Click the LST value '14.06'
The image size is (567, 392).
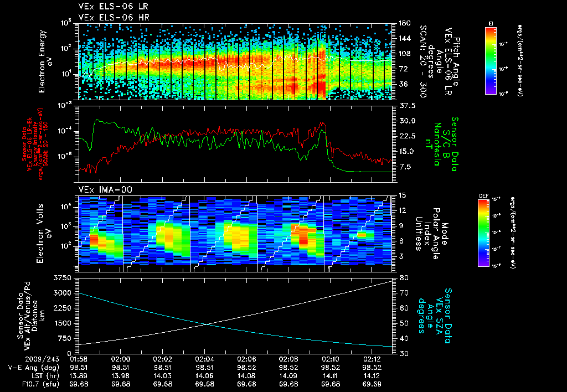205,376
